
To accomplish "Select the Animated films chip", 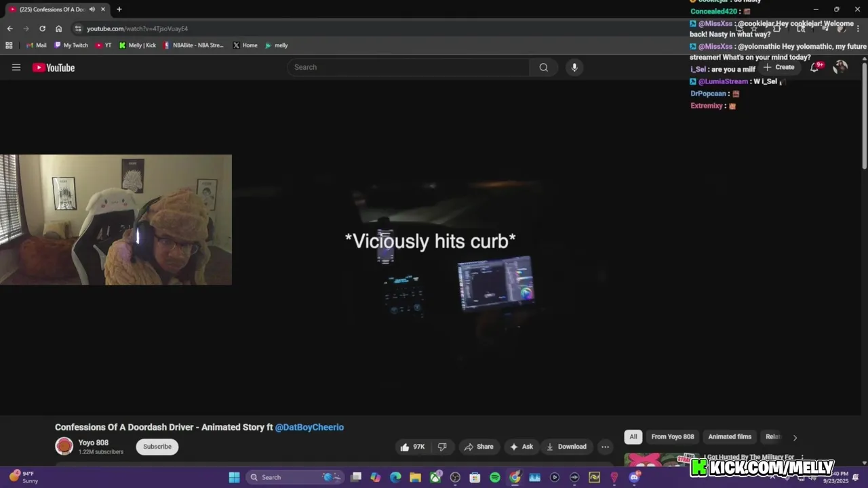I will tap(730, 436).
